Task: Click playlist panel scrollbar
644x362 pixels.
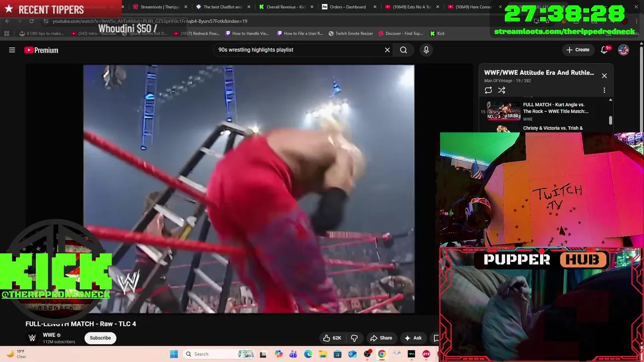Action: click(x=611, y=121)
